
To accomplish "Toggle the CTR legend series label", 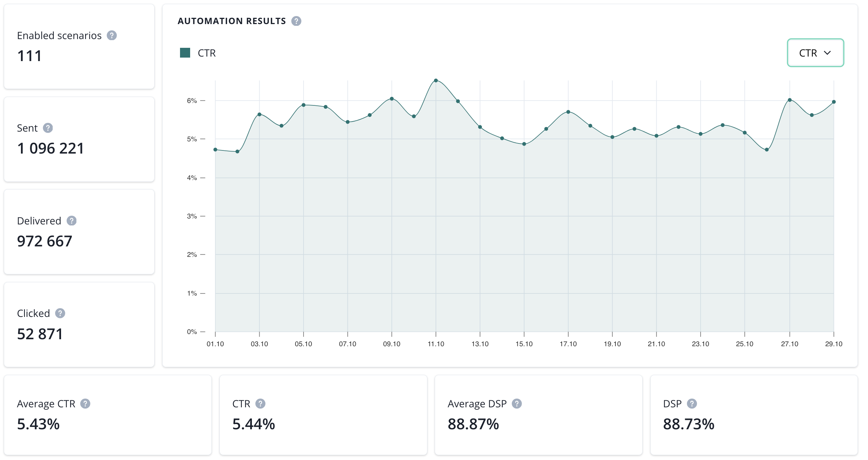I will (207, 53).
